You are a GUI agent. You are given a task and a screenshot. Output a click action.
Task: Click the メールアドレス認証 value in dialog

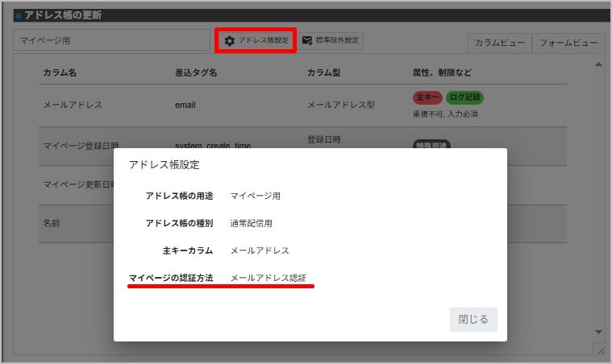coord(269,279)
